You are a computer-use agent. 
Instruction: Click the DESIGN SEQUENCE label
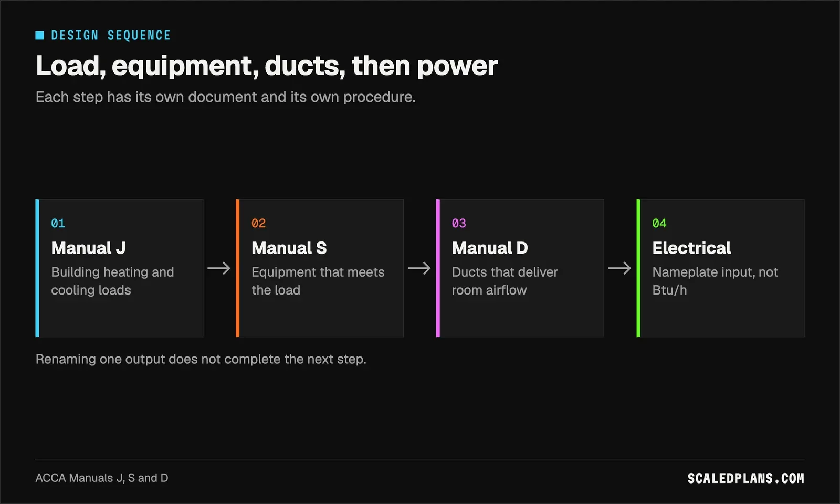pyautogui.click(x=111, y=35)
